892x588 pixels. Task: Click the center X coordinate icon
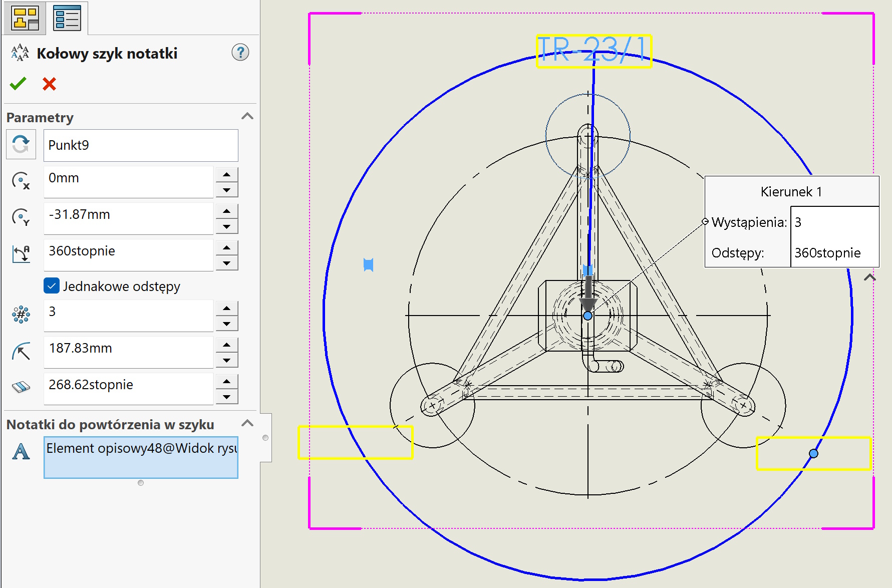(21, 181)
